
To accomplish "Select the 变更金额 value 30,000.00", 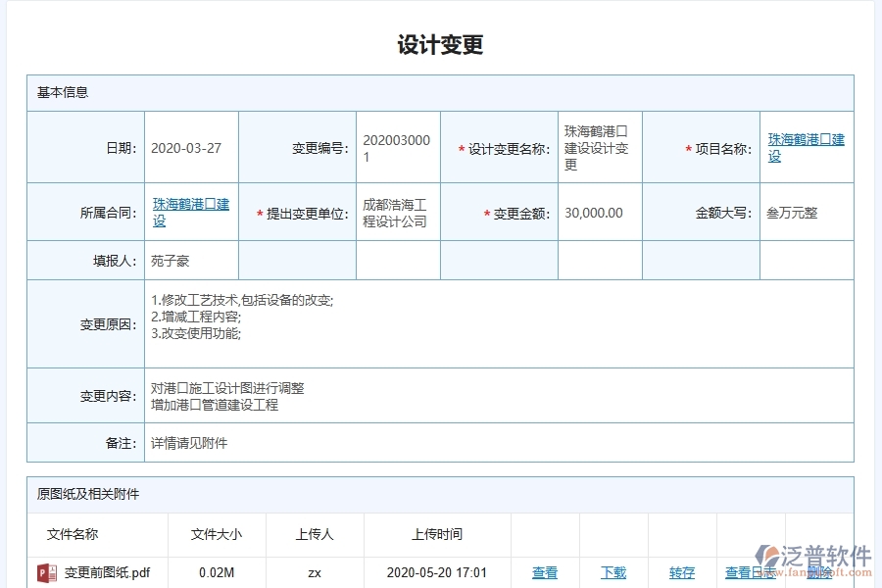I will (x=592, y=212).
